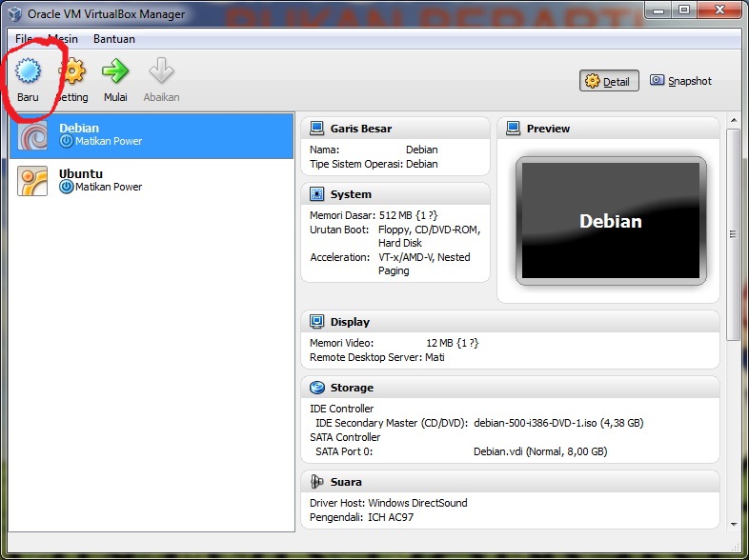Open the File menu
The image size is (749, 560).
pos(24,39)
